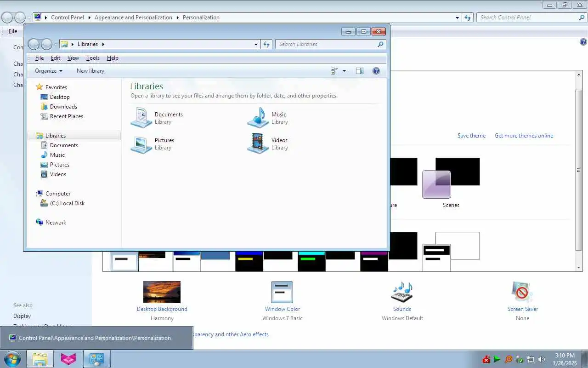The width and height of the screenshot is (588, 368).
Task: Open Windows Explorer from the taskbar
Action: pyautogui.click(x=40, y=359)
